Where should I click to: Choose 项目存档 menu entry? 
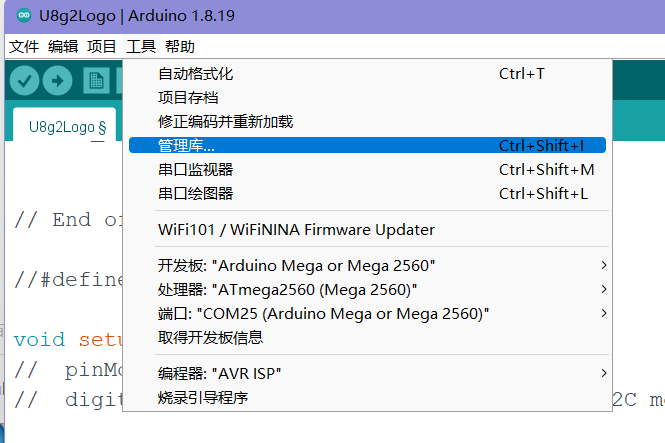point(367,98)
